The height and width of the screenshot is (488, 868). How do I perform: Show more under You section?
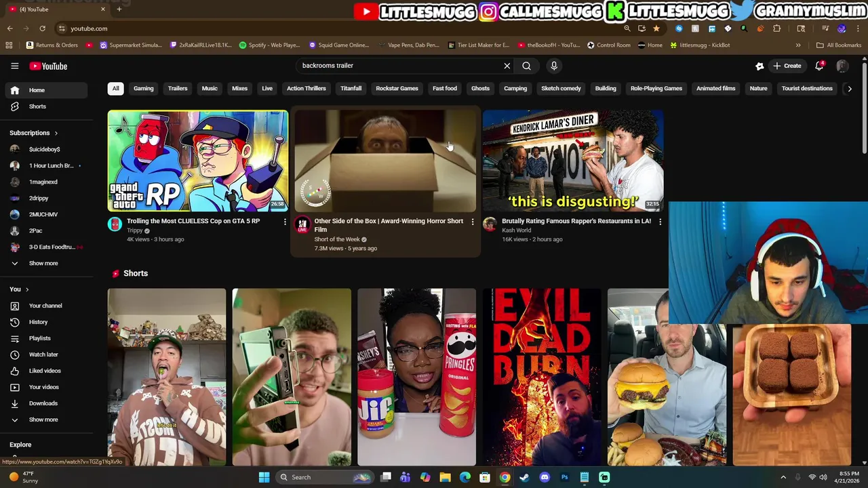(x=44, y=420)
